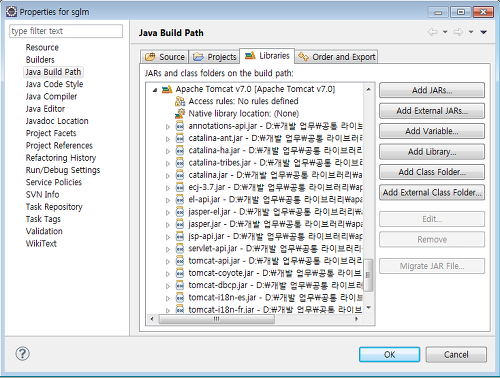Click the horizontal scrollbar right arrow
This screenshot has width=500, height=378.
coord(356,319)
